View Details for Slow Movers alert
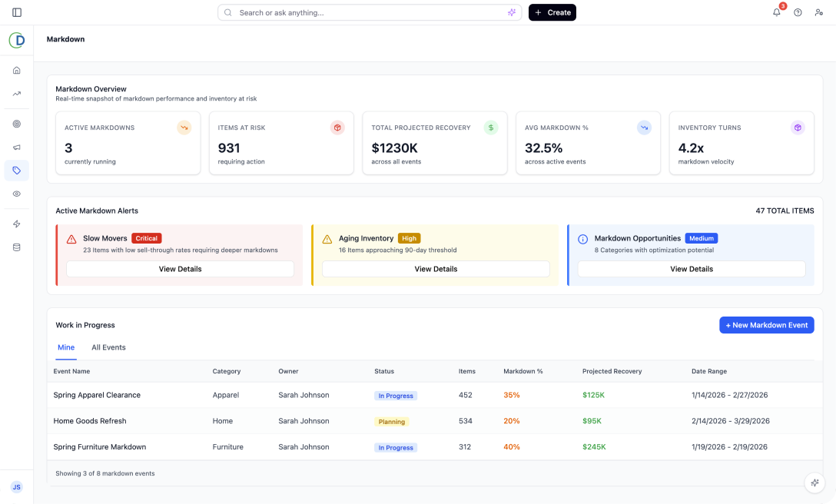The width and height of the screenshot is (836, 504). 180,269
